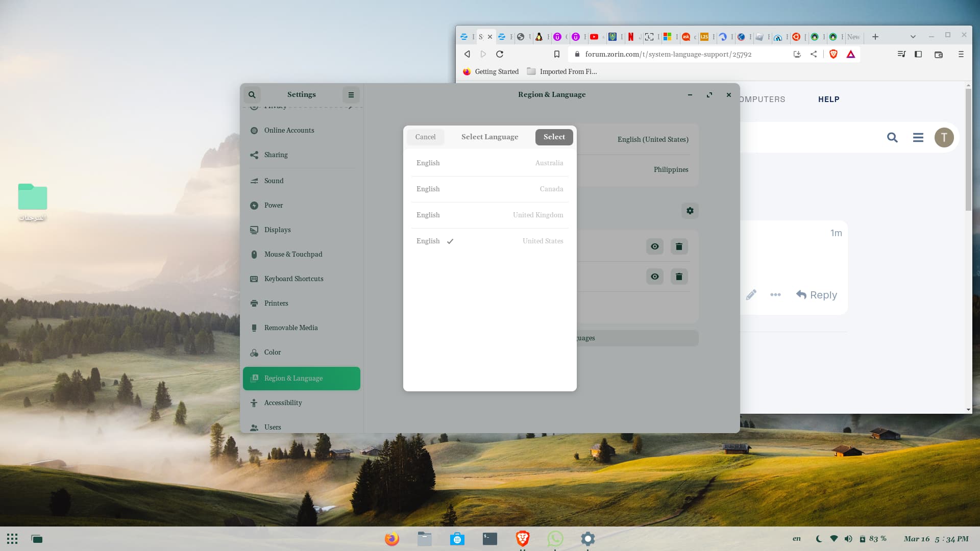Open Brave main menu

point(961,54)
